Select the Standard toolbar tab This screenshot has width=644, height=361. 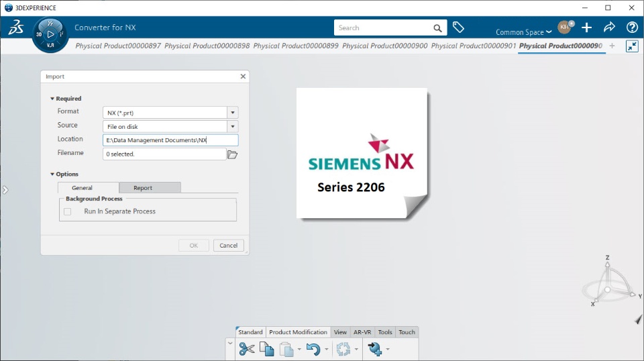click(250, 332)
